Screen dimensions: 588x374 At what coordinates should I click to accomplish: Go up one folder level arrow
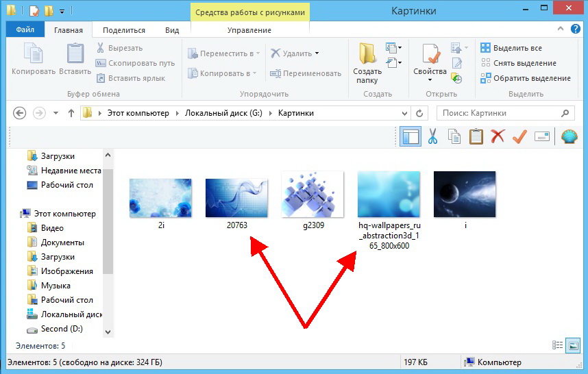coord(71,113)
